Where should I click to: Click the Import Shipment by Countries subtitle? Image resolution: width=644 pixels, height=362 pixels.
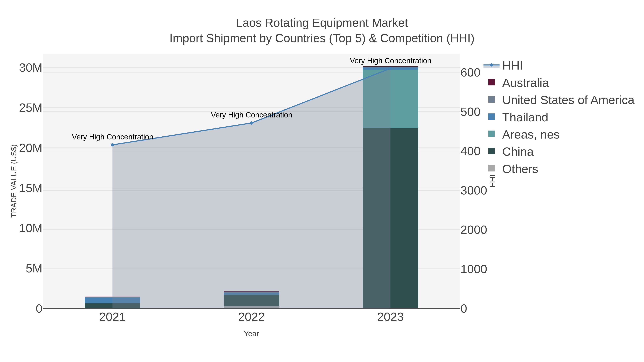tap(322, 38)
